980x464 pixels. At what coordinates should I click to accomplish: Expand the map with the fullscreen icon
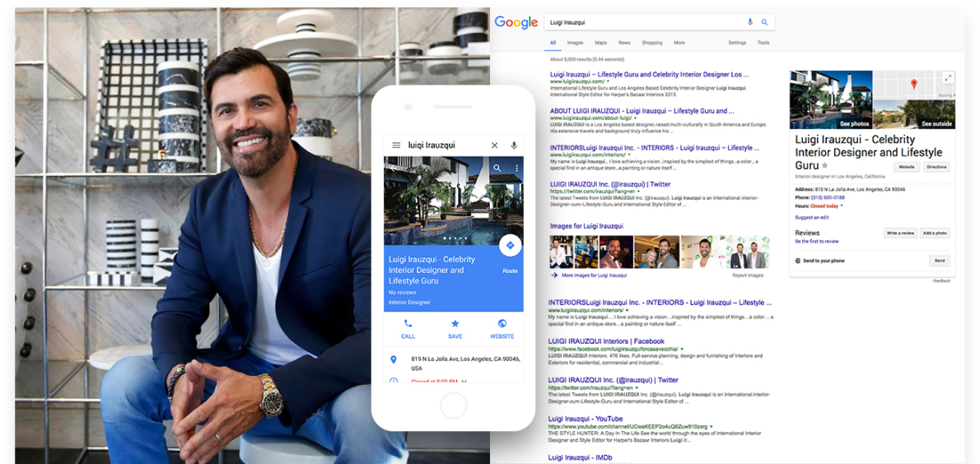pos(948,78)
